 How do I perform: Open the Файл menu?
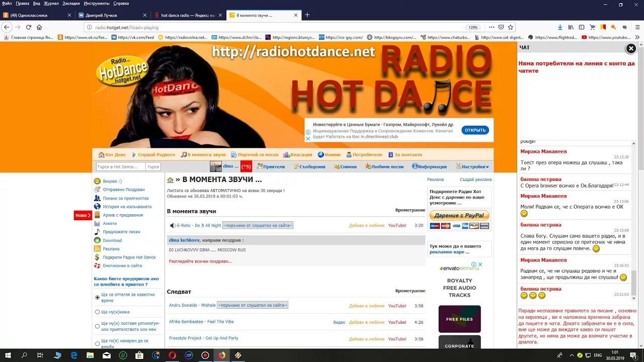point(7,3)
